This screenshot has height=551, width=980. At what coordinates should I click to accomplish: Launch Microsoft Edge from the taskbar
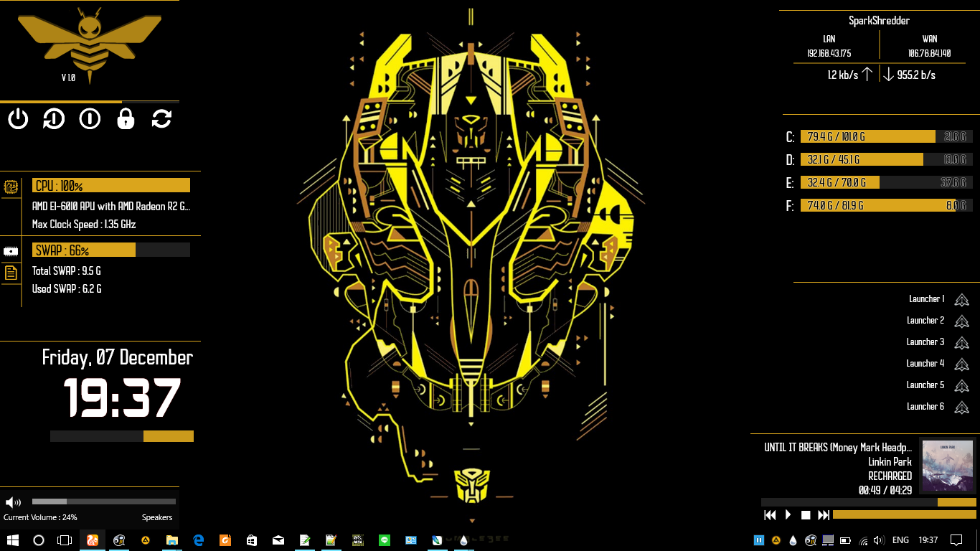(199, 540)
